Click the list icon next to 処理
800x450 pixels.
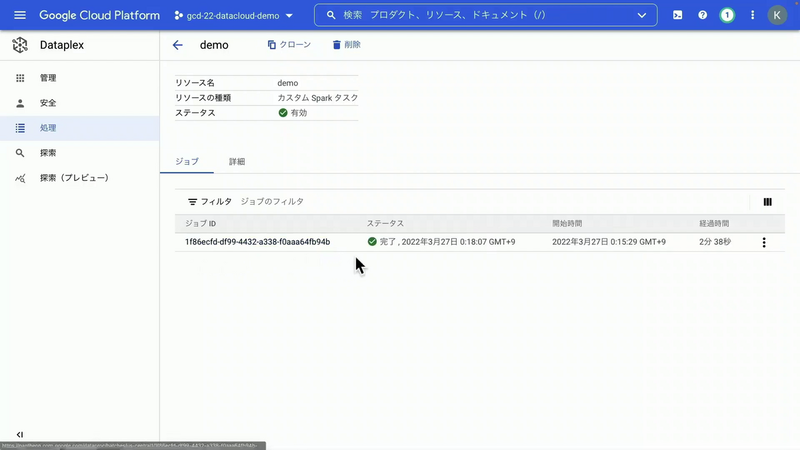click(20, 128)
